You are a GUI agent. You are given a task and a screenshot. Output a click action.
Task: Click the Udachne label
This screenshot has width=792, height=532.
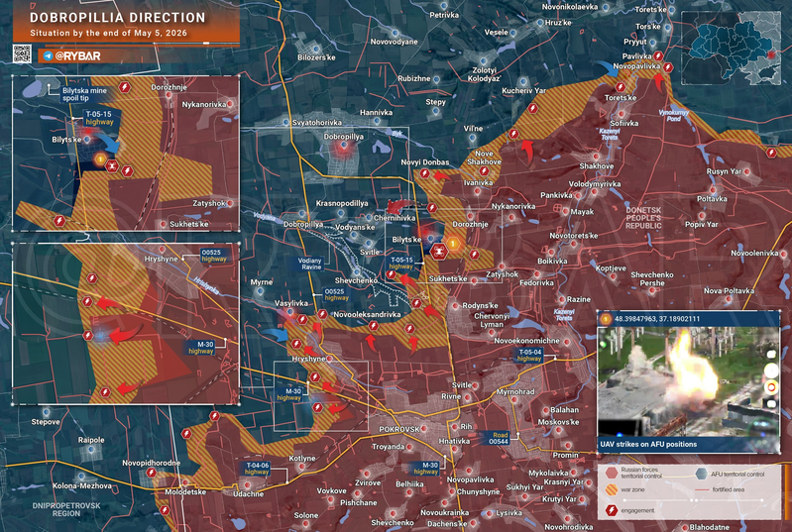tap(248, 494)
